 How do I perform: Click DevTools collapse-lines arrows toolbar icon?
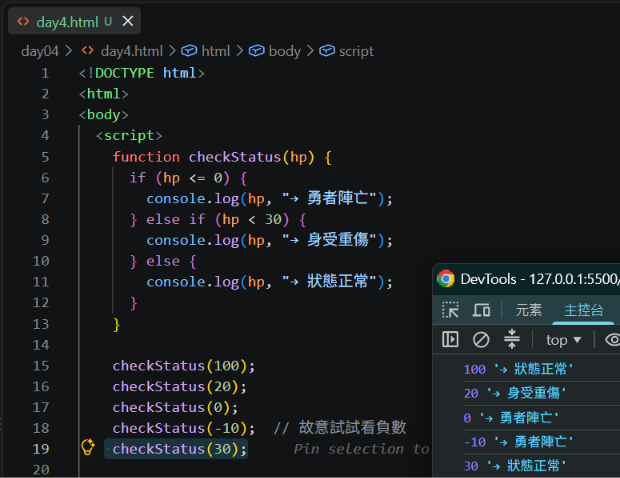tap(512, 339)
